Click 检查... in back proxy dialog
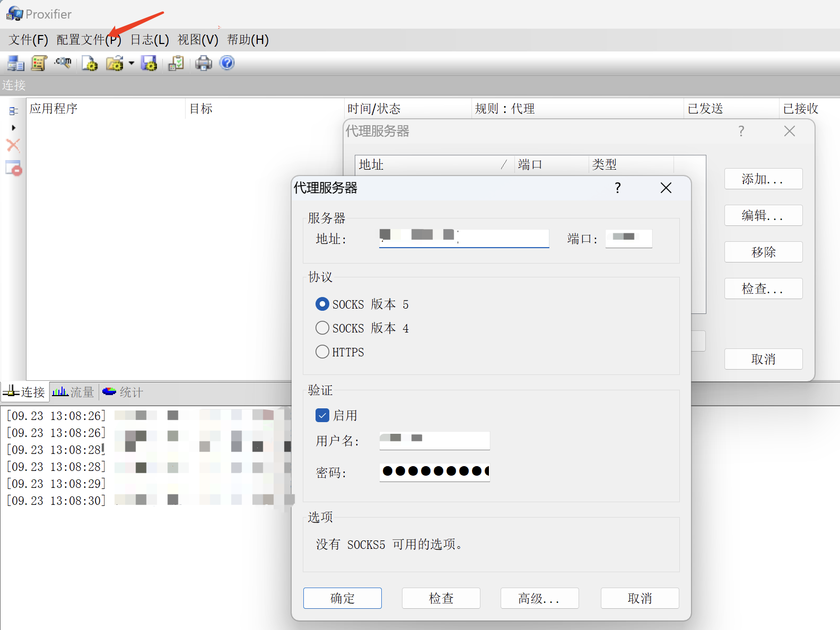Screen dimensions: 840x630 click(x=764, y=288)
